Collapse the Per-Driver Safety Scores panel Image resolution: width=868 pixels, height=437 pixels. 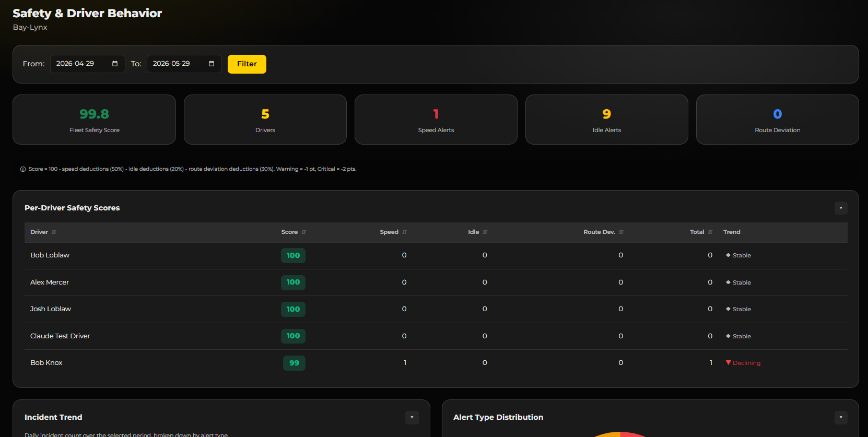(x=841, y=208)
